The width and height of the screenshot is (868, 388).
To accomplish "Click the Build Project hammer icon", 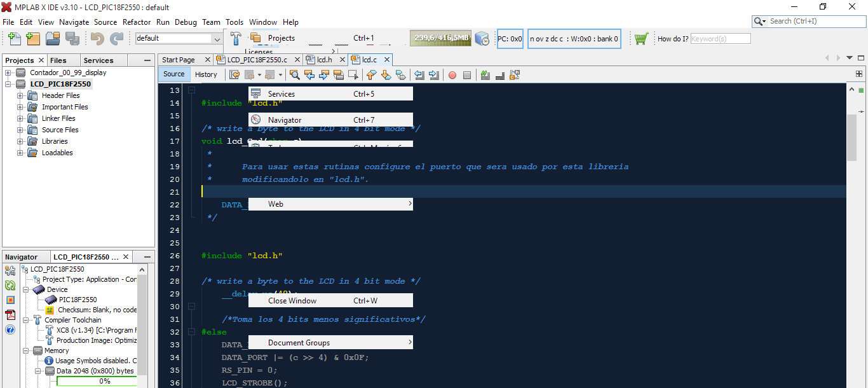I will 236,38.
